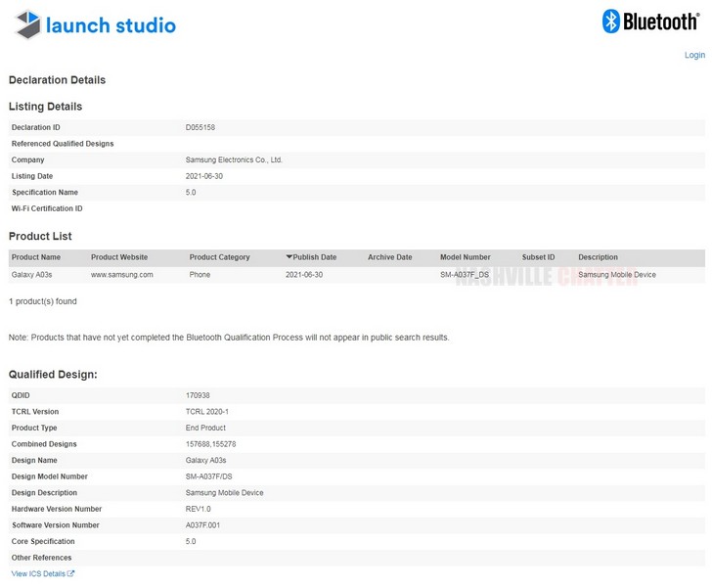The image size is (712, 588).
Task: Click the launch studio logo
Action: tap(96, 24)
